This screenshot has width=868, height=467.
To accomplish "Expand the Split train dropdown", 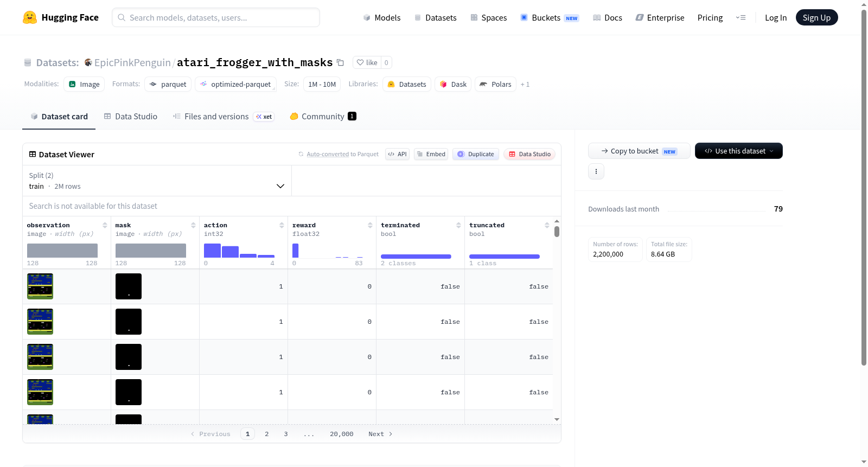I will pyautogui.click(x=157, y=181).
